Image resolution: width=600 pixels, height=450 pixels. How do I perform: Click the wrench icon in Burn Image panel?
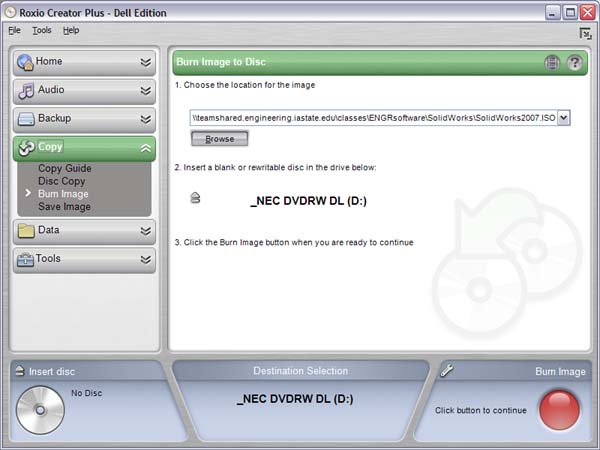(446, 370)
